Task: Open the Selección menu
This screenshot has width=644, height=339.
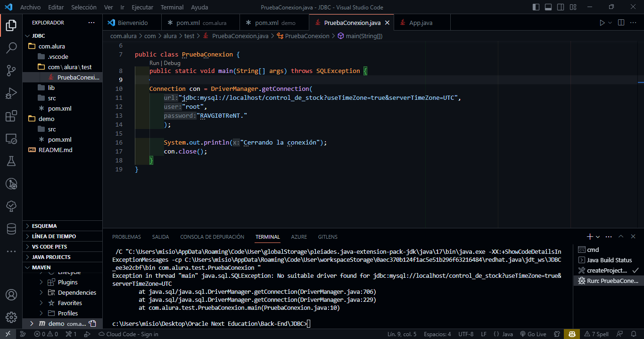Action: click(x=84, y=7)
